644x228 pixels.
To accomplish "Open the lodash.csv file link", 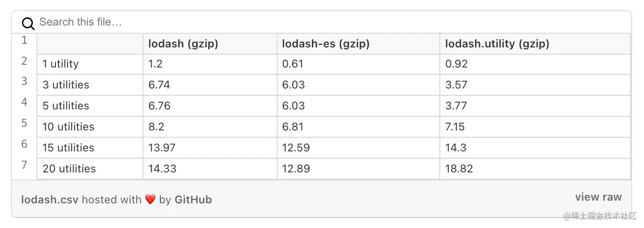I will pos(50,199).
